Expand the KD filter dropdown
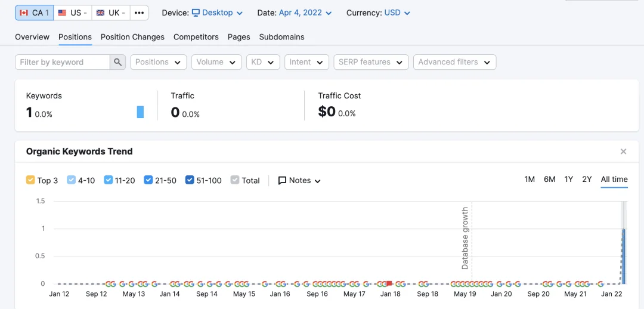The height and width of the screenshot is (309, 644). pyautogui.click(x=263, y=62)
